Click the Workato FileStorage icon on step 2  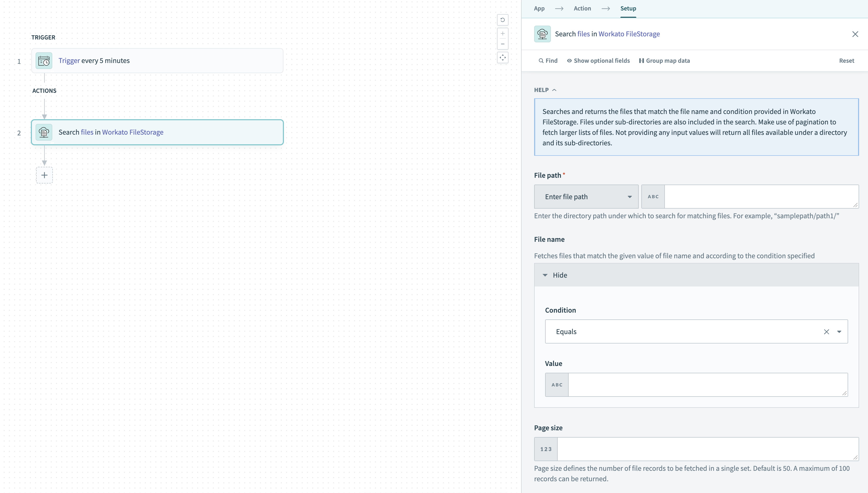44,132
